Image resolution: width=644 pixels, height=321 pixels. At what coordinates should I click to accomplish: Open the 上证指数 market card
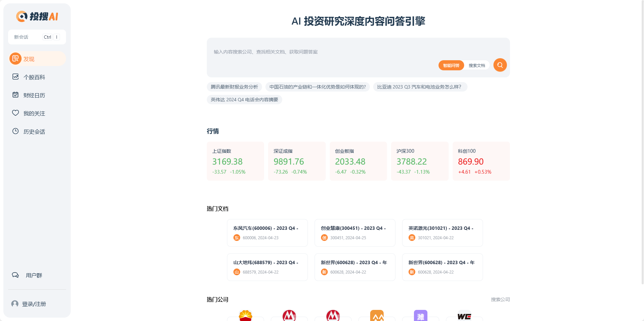(x=235, y=161)
